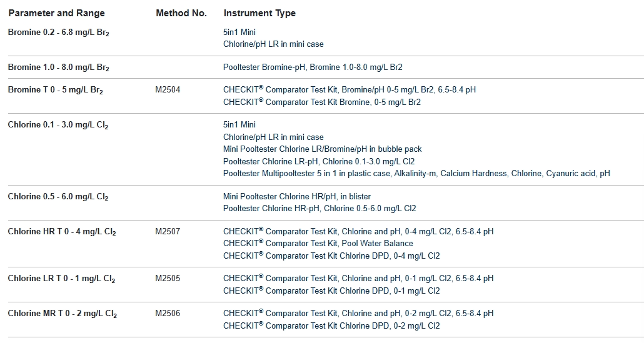The width and height of the screenshot is (644, 343).
Task: Select Pooltester Chlorine LR-pH 0.1-3.0 mg/L
Action: (x=319, y=161)
